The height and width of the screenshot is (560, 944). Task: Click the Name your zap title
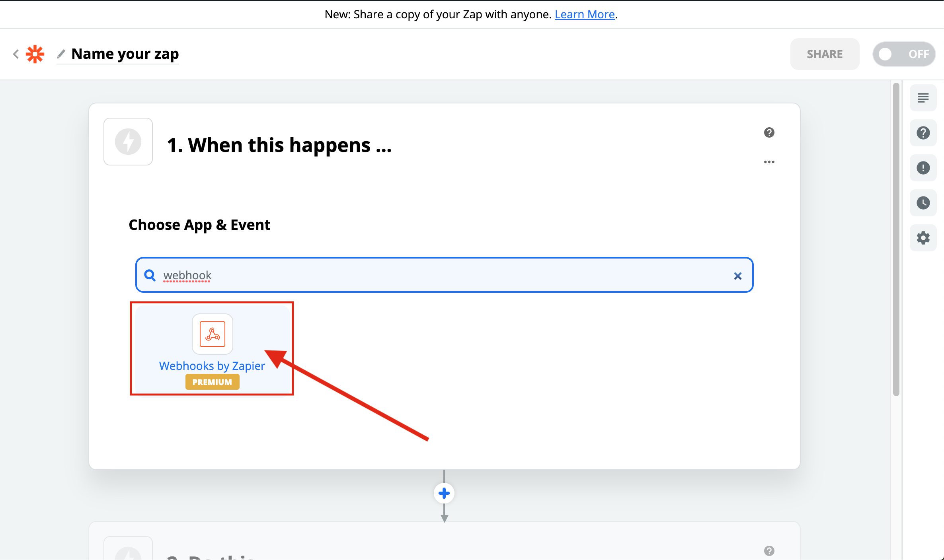click(125, 54)
